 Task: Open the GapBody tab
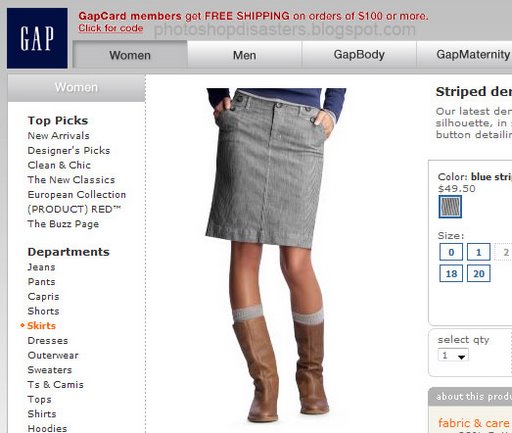359,55
